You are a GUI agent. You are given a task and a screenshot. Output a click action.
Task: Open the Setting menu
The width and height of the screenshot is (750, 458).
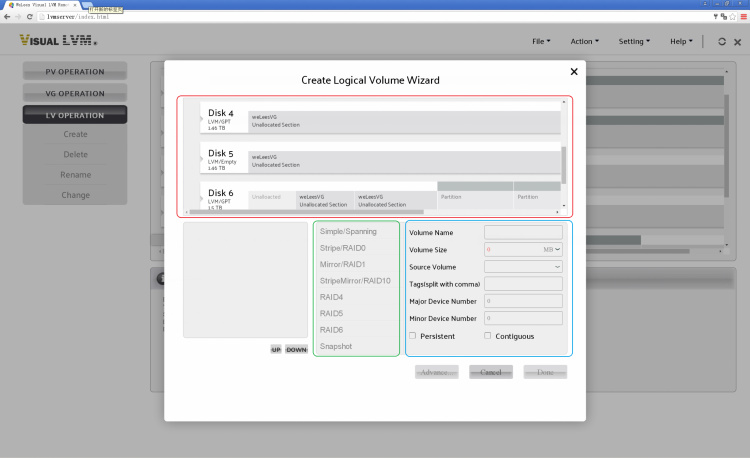[x=634, y=42]
